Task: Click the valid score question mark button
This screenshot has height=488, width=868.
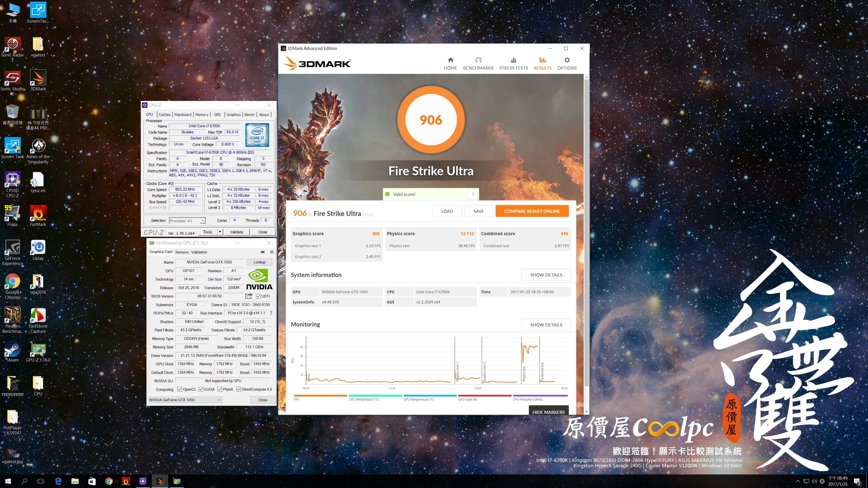Action: [x=473, y=194]
